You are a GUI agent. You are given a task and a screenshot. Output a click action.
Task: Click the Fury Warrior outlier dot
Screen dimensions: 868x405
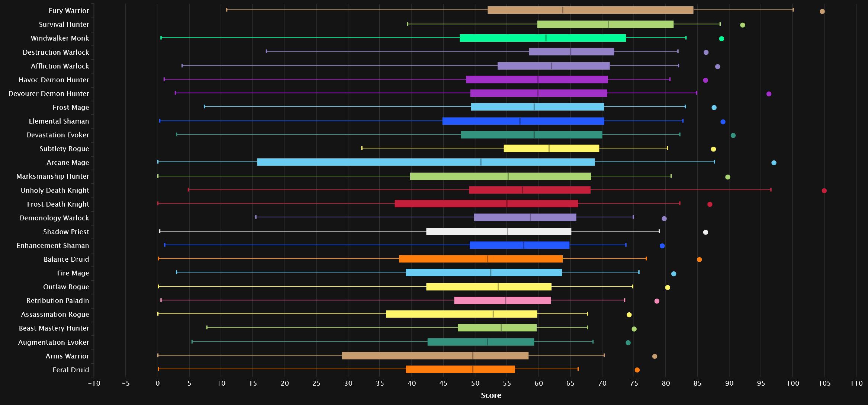[822, 11]
